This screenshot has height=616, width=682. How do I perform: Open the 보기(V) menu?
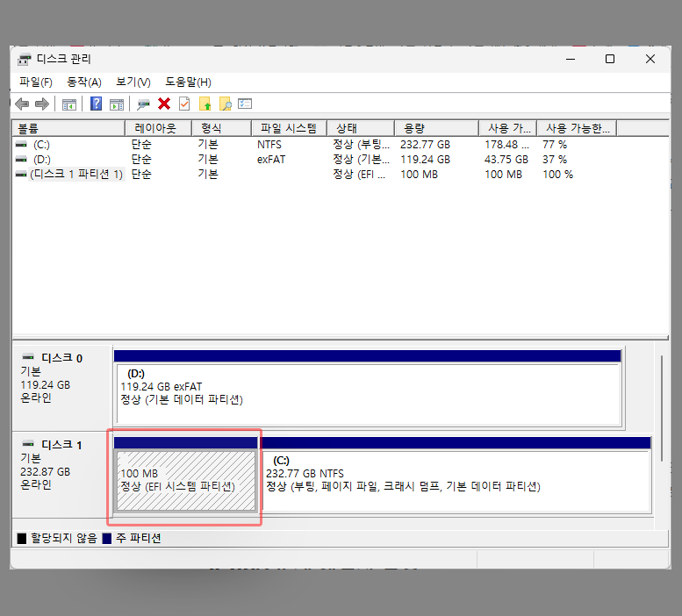pos(133,82)
